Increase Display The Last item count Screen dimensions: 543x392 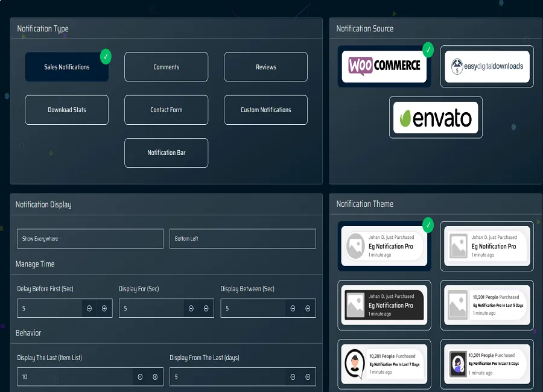click(155, 377)
